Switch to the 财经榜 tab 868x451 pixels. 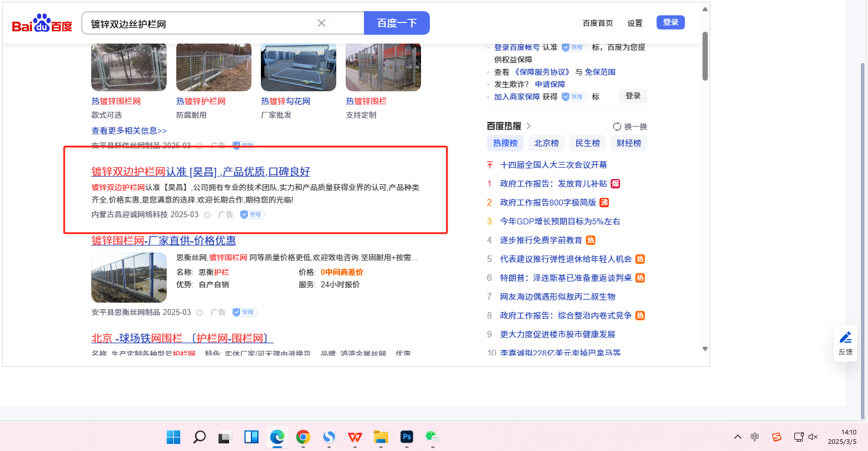629,143
